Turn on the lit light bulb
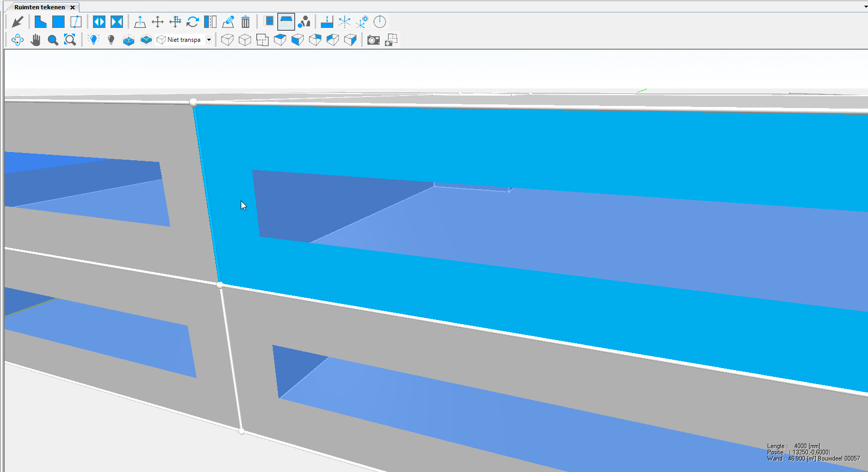The image size is (868, 472). pos(94,40)
